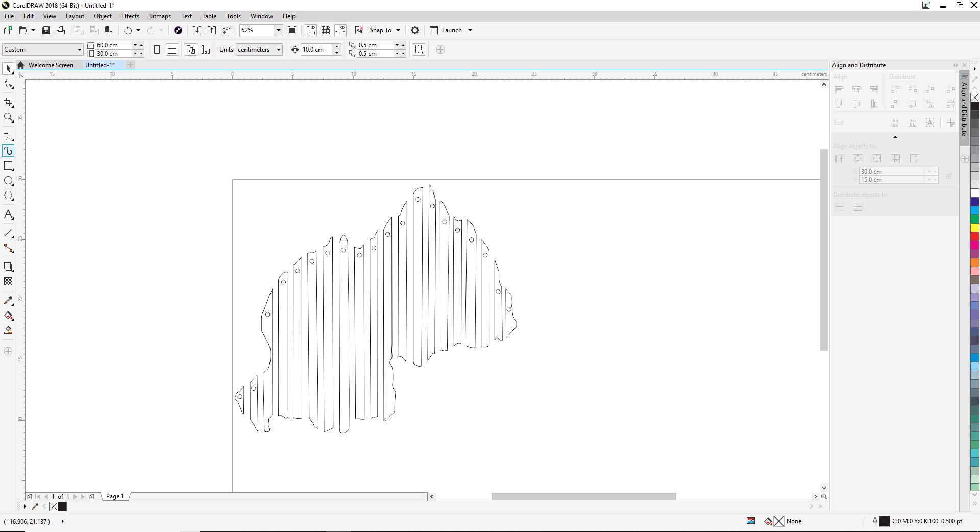Select the Ellipse tool

8,181
